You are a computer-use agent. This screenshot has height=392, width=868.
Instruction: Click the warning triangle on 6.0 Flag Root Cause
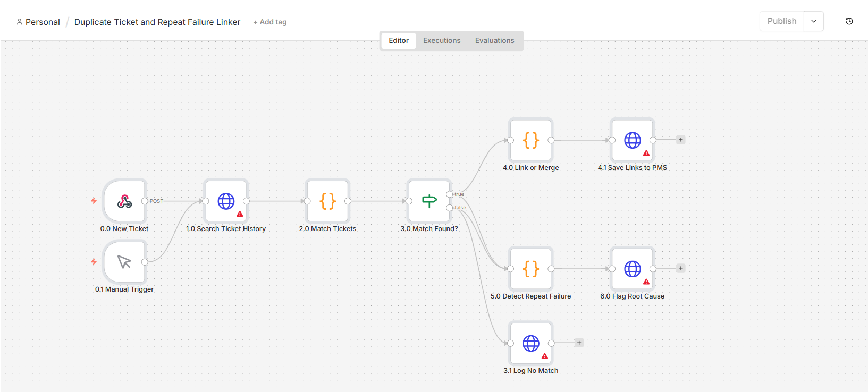(646, 282)
